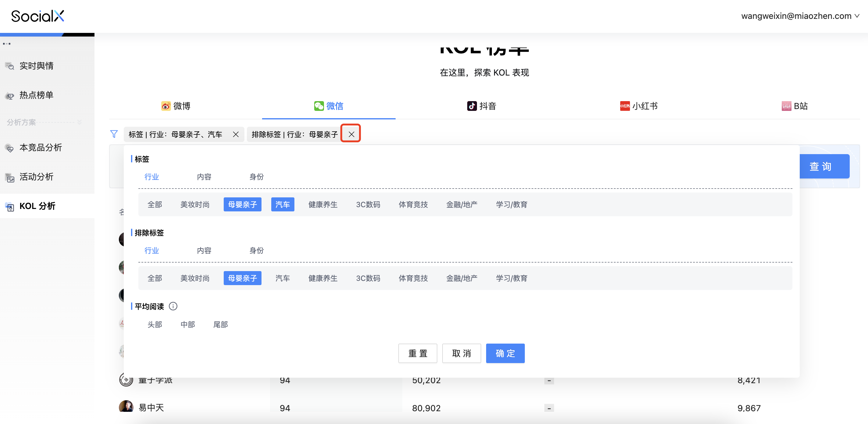
Task: Select 中部 average reading tier
Action: pyautogui.click(x=188, y=324)
